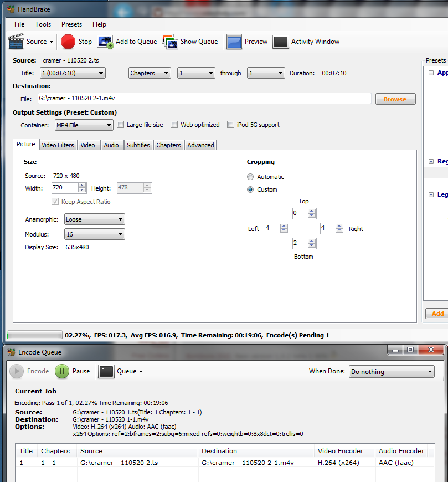448x482 pixels.
Task: Open the Container dropdown
Action: coord(84,125)
